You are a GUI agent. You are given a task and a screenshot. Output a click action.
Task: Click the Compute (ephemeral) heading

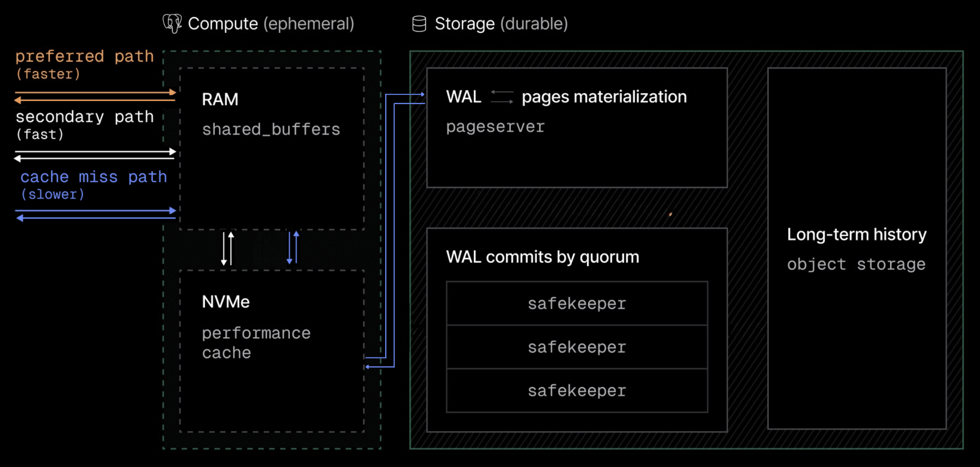tap(271, 23)
